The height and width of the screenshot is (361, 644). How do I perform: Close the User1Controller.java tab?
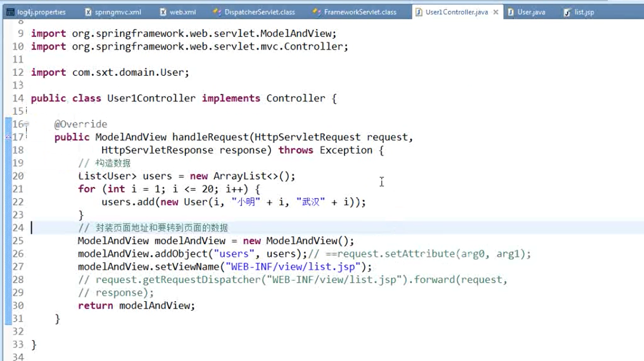(x=496, y=12)
